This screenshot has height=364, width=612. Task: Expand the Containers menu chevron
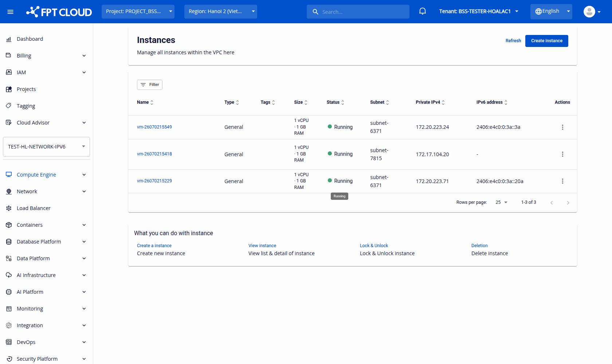[x=84, y=225]
